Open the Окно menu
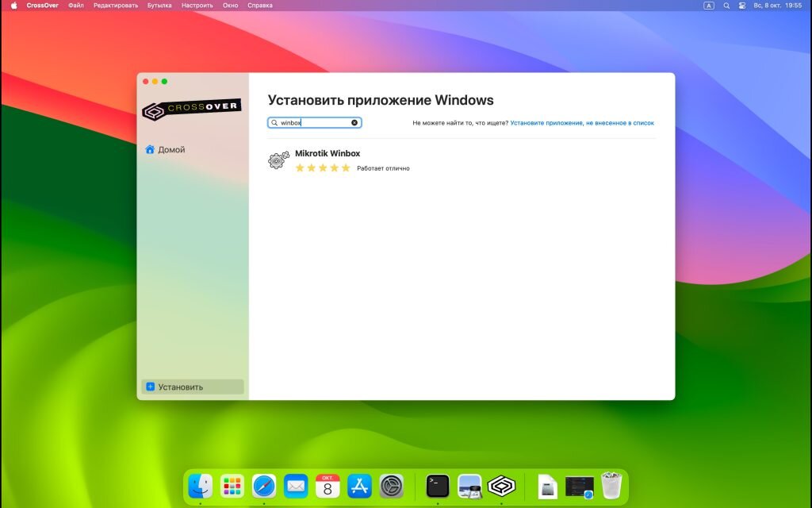 [231, 6]
